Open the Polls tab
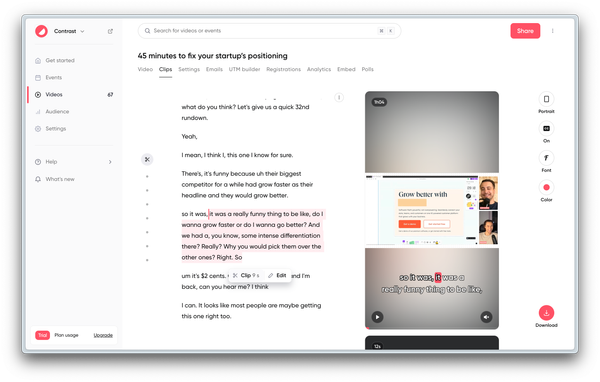The height and width of the screenshot is (382, 600). [367, 69]
